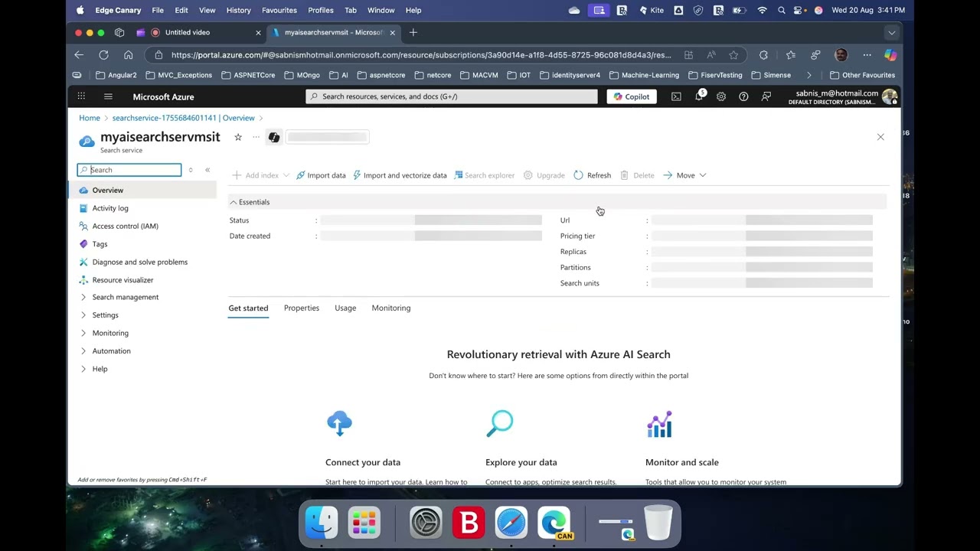Screen dimensions: 980x551
Task: Open the Machine-Learning bookmarks folder
Action: coord(644,75)
